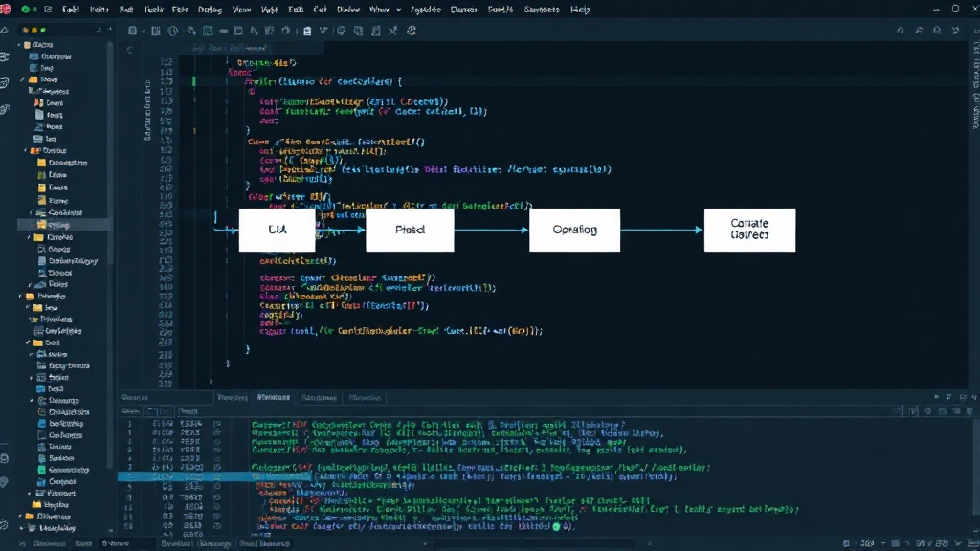This screenshot has width=980, height=551.
Task: Select the "Opraflog" flowchart box
Action: click(x=574, y=230)
